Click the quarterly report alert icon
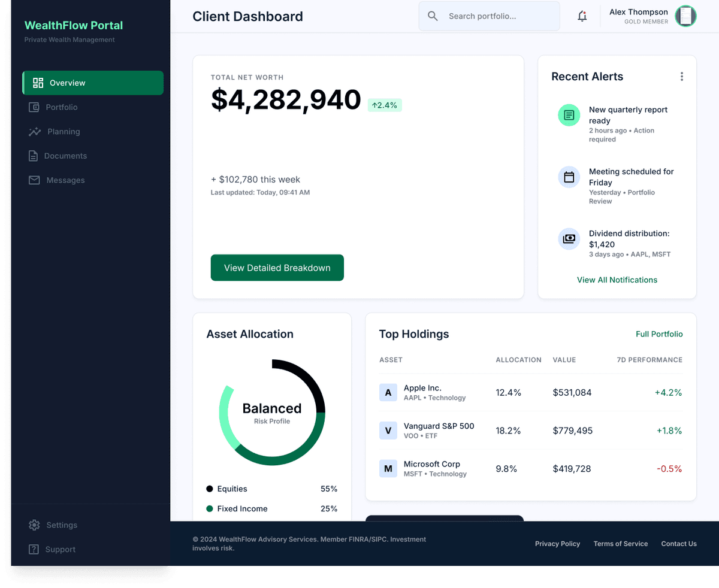Viewport: 719px width, 588px height. click(x=569, y=115)
